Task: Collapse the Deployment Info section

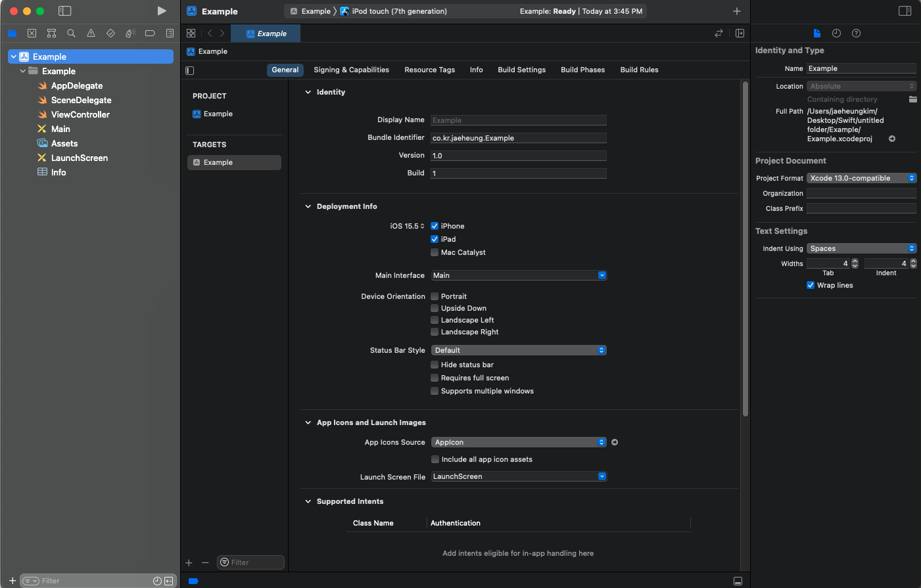Action: (308, 206)
